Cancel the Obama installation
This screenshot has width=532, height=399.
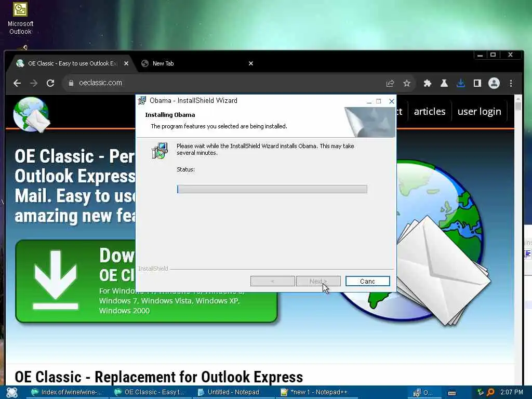click(367, 281)
